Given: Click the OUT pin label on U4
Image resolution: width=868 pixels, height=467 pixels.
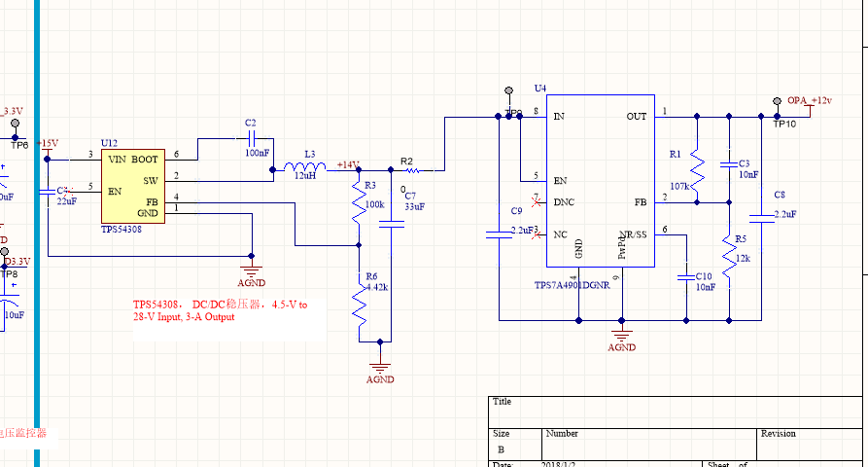Looking at the screenshot, I should click(636, 117).
